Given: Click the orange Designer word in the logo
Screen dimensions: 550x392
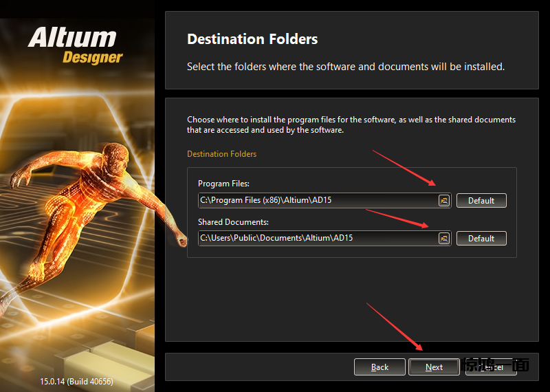Looking at the screenshot, I should (92, 58).
